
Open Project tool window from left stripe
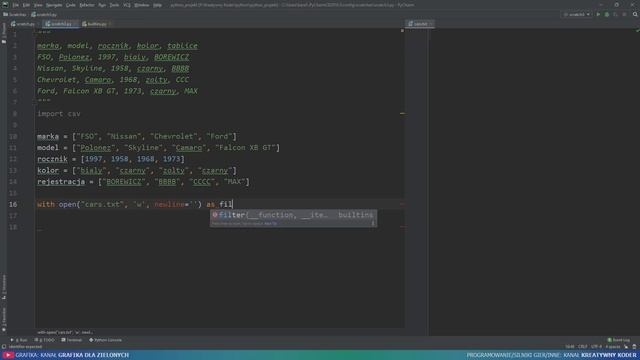pos(4,33)
